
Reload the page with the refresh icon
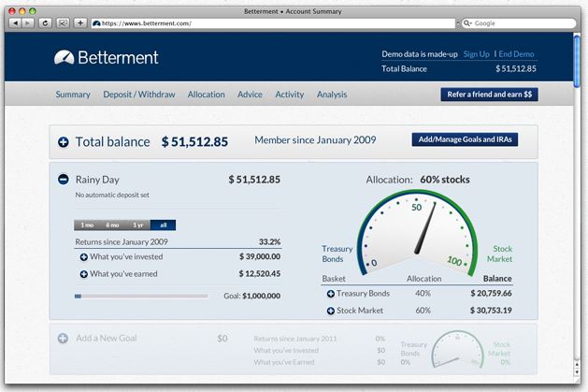(x=45, y=22)
